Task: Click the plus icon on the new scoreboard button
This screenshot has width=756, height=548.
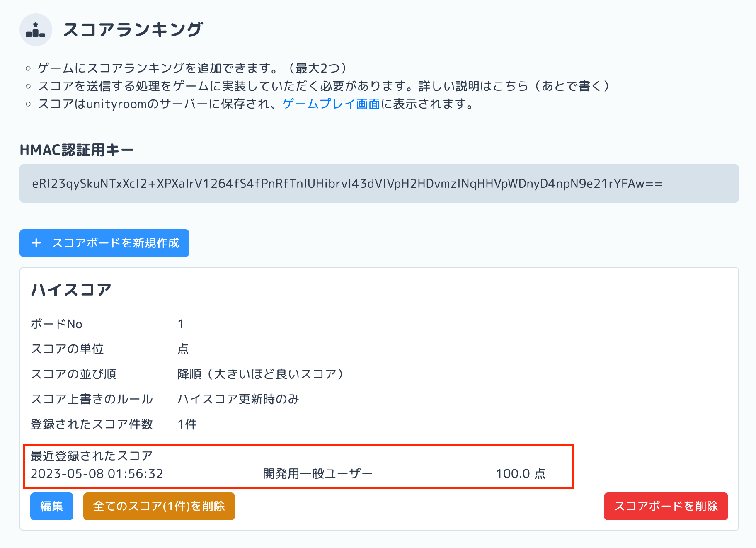Action: point(37,243)
